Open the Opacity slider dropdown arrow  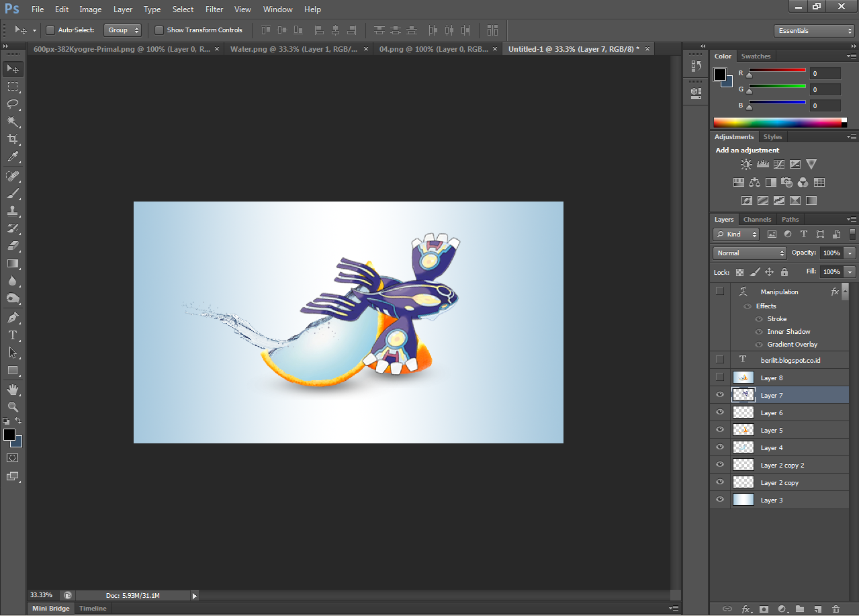click(x=850, y=253)
